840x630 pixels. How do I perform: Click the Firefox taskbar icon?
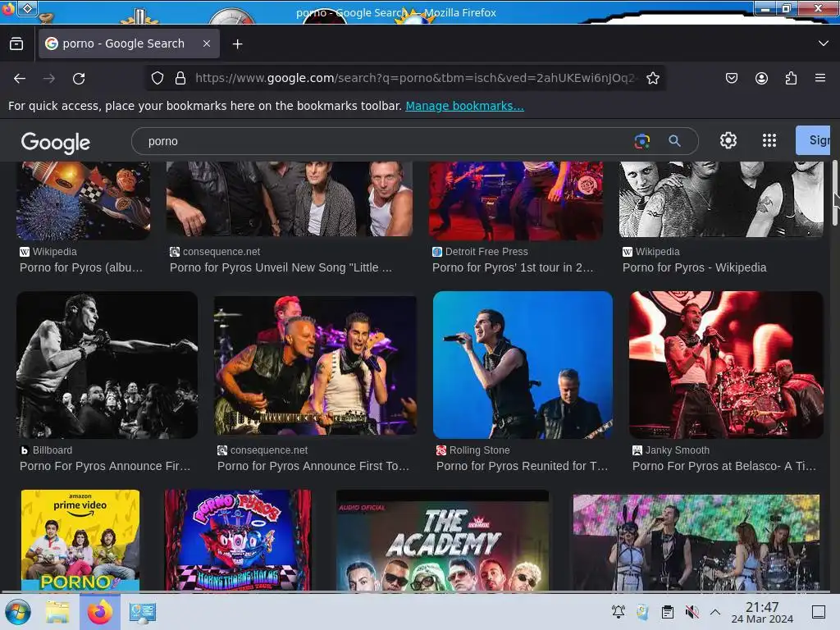[99, 612]
